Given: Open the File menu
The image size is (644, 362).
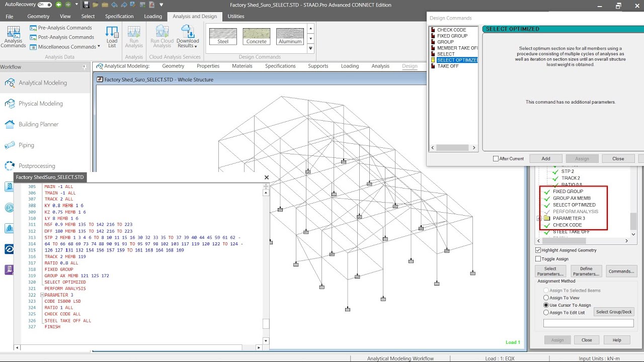Looking at the screenshot, I should coord(10,17).
